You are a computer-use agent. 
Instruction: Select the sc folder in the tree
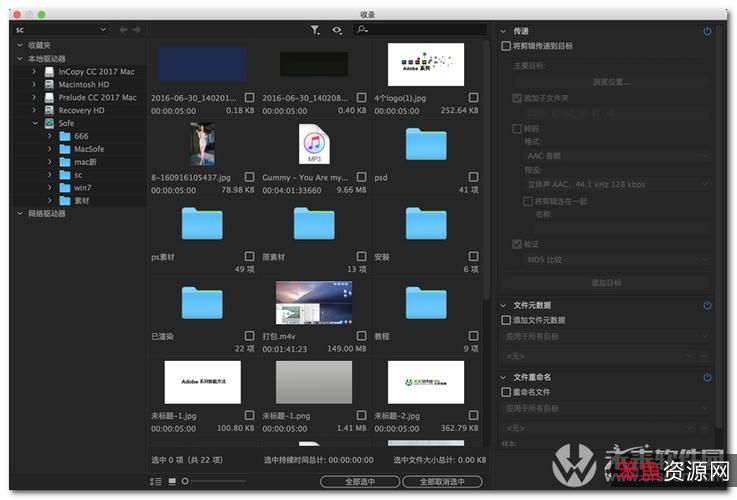click(65, 175)
